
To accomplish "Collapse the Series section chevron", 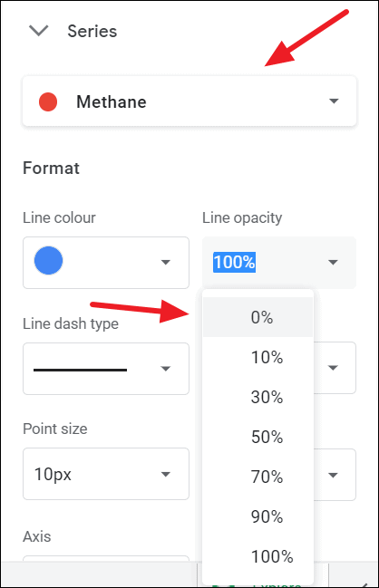I will pyautogui.click(x=39, y=31).
